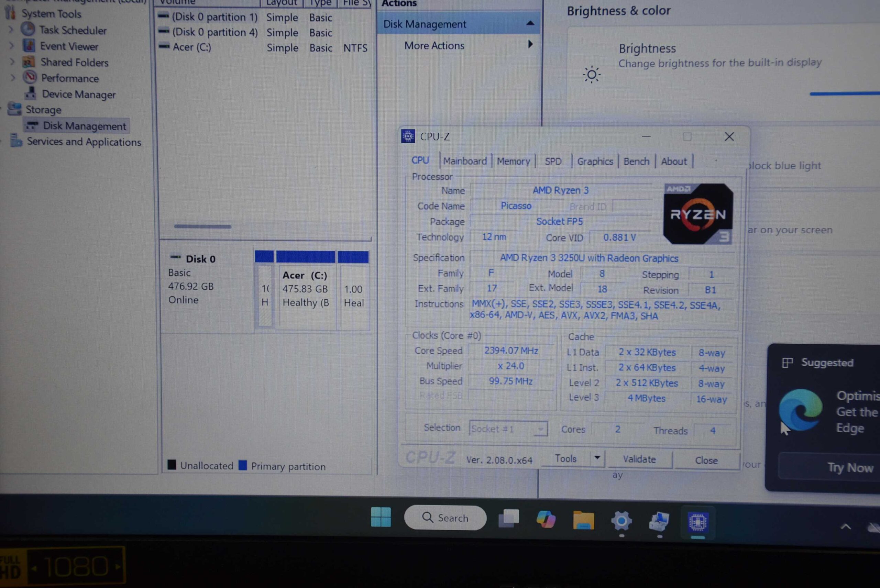Open Settings gear in the taskbar

[x=621, y=521]
